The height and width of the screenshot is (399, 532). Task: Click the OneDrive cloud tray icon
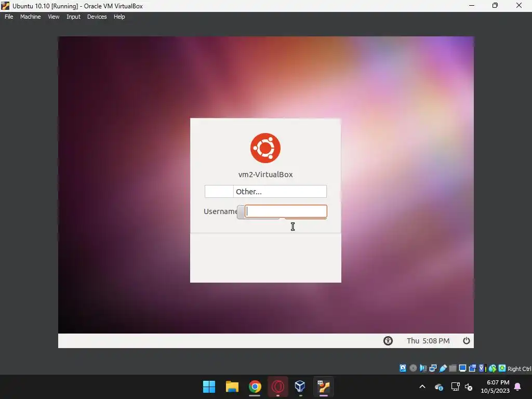[438, 387]
